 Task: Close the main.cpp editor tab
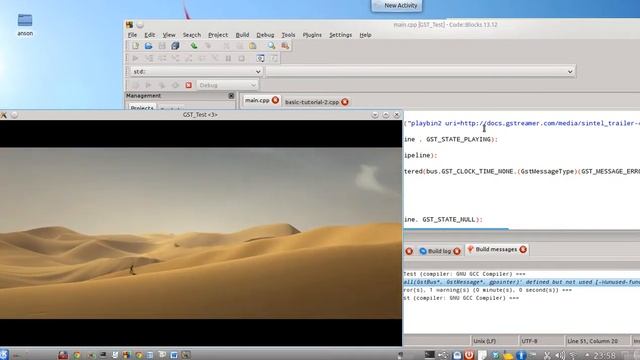click(x=276, y=100)
